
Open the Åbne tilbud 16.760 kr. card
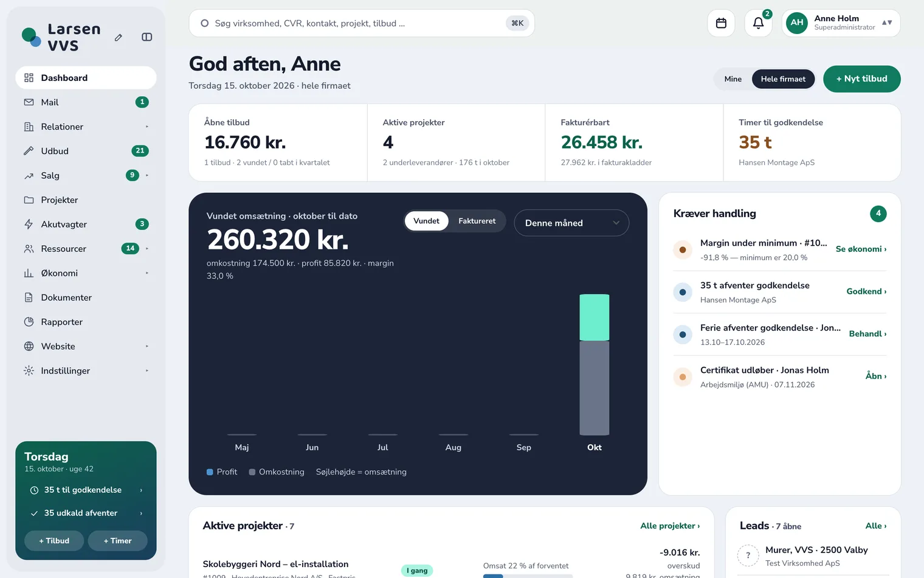[x=278, y=142]
